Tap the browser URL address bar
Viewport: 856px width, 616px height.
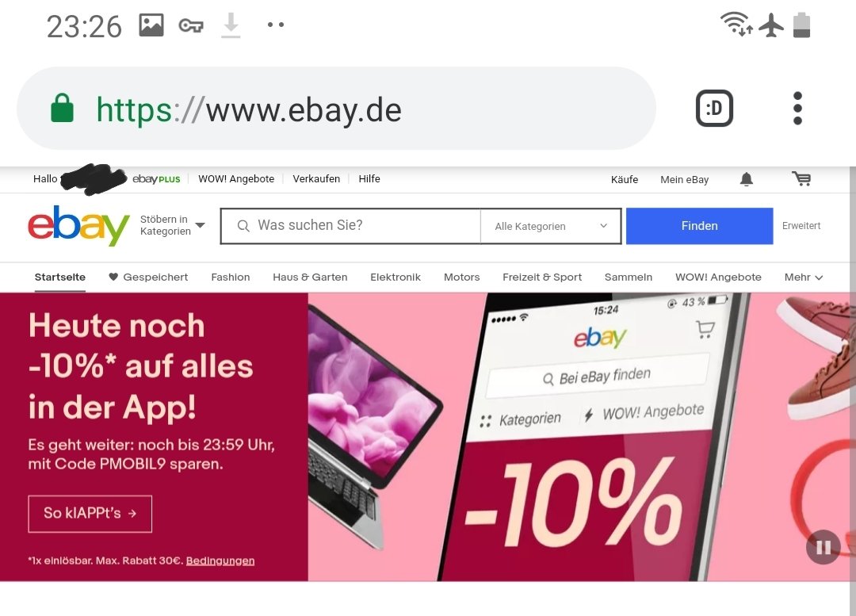tap(336, 108)
